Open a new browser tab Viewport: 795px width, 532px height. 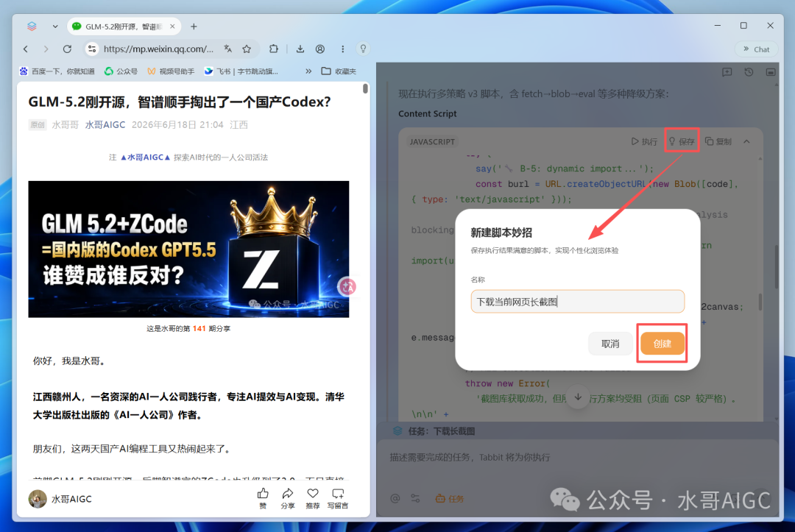pos(194,26)
